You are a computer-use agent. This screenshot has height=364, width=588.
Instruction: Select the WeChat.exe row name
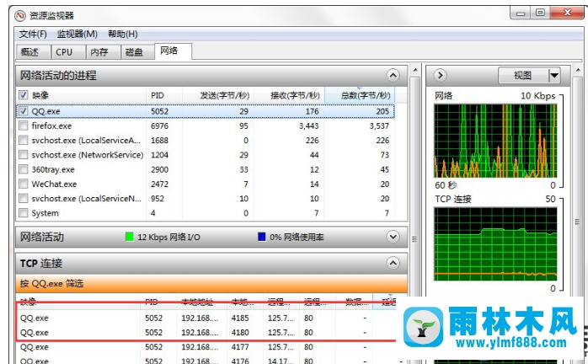(54, 185)
